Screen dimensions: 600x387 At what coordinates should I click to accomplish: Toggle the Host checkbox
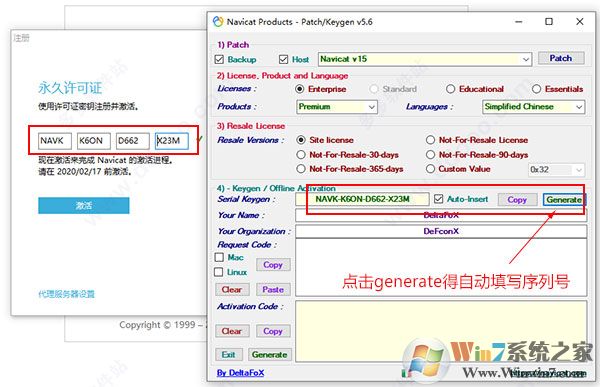[284, 59]
